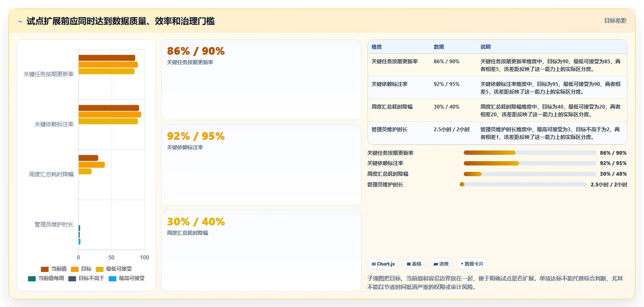Select the Chart.js tag chip

click(x=383, y=264)
